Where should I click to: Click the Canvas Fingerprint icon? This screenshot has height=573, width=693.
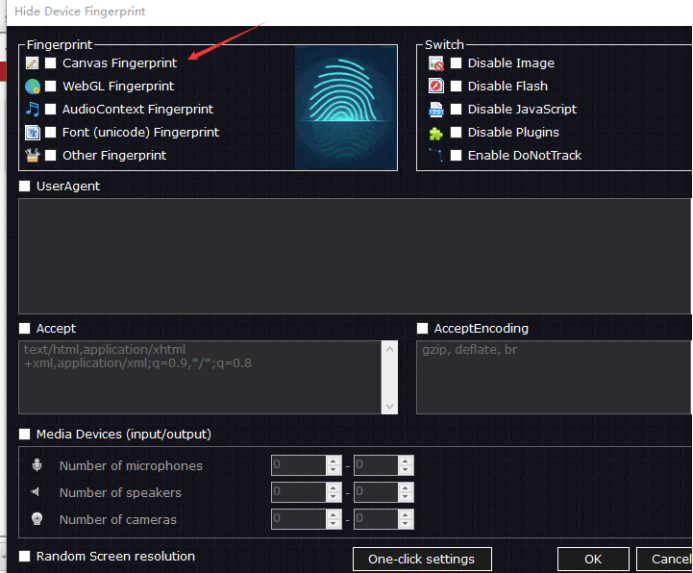click(x=32, y=63)
